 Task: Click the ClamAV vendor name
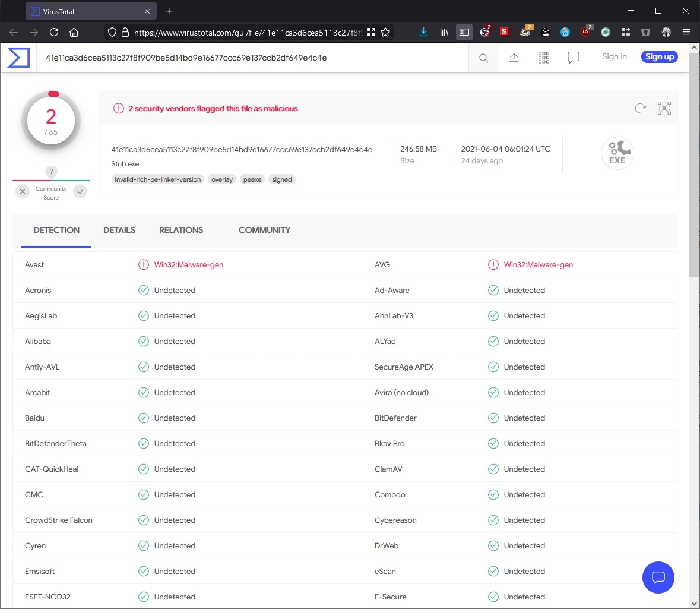[x=388, y=469]
